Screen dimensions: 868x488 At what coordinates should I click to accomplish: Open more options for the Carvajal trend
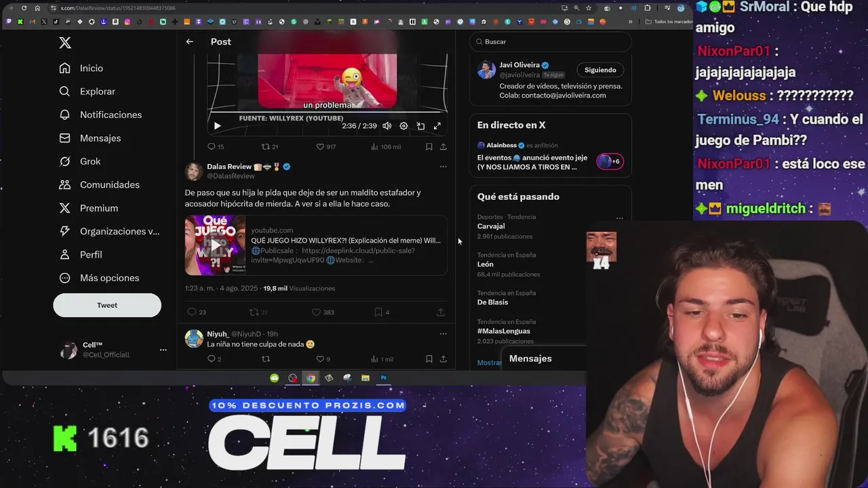[x=619, y=218]
